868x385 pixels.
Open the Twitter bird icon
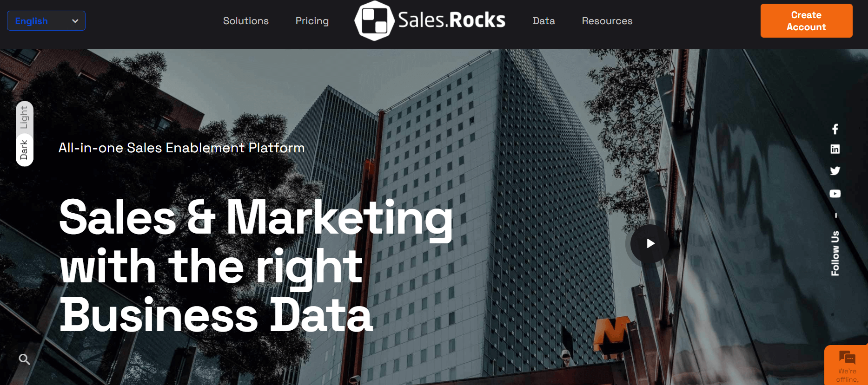835,171
